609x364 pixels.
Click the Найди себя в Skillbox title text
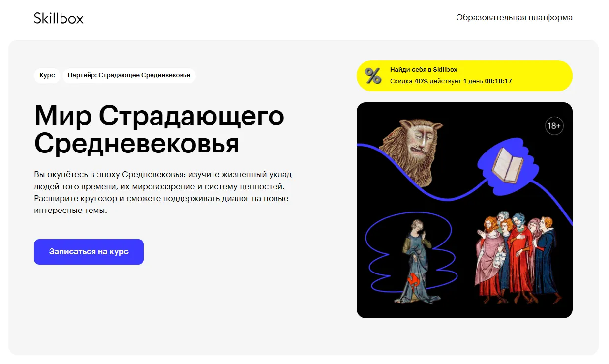[x=424, y=70]
